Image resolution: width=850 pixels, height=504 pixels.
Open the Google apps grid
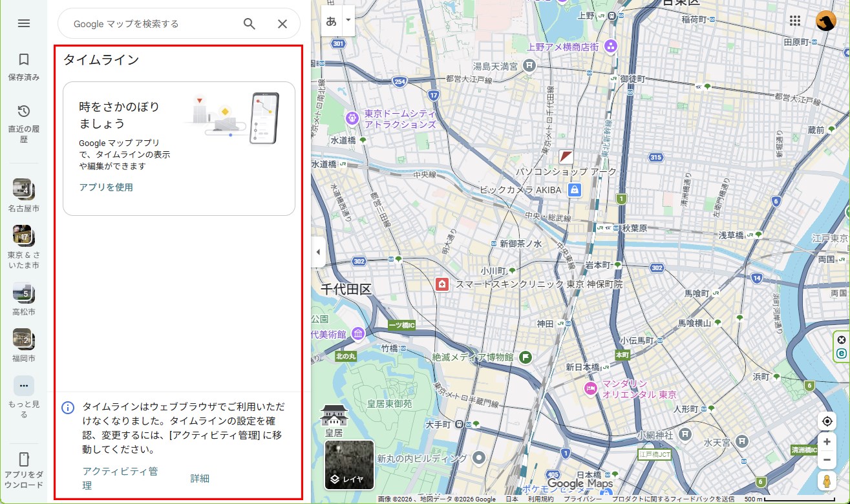(795, 21)
